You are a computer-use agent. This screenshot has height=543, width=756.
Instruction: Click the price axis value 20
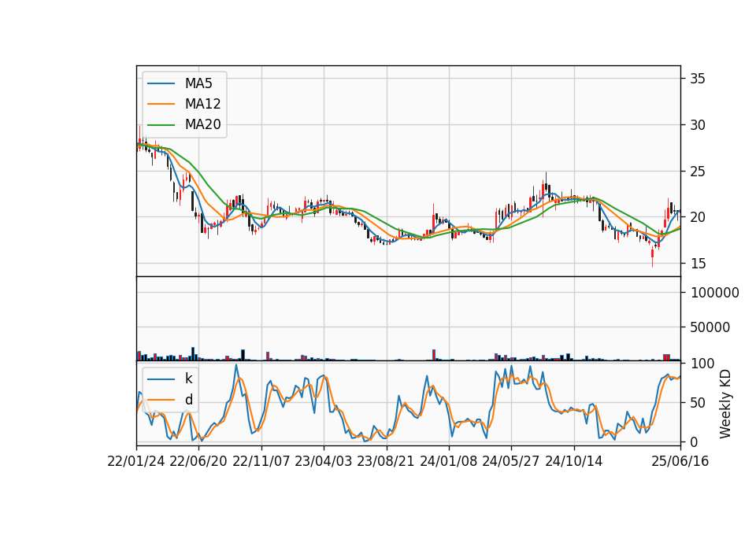coord(697,217)
